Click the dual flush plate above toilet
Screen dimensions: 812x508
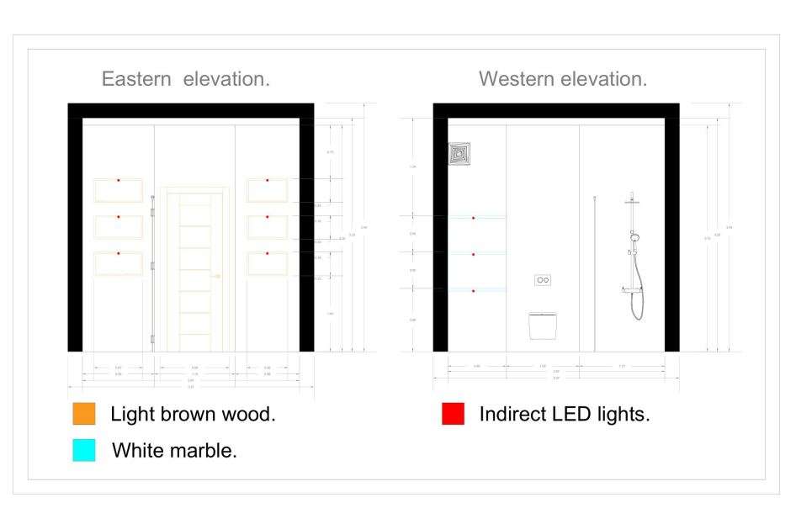pos(543,279)
